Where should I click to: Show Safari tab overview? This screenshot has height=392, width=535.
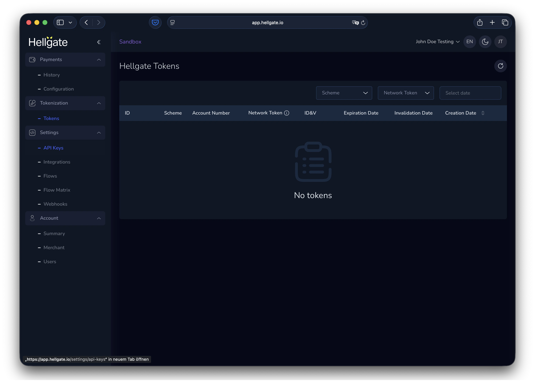[505, 22]
